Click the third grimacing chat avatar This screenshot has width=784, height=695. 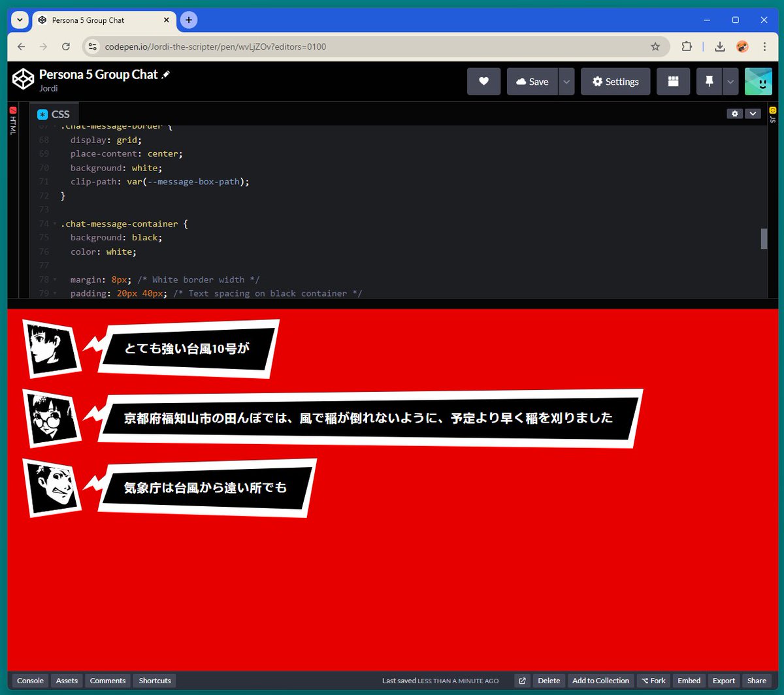[x=52, y=487]
